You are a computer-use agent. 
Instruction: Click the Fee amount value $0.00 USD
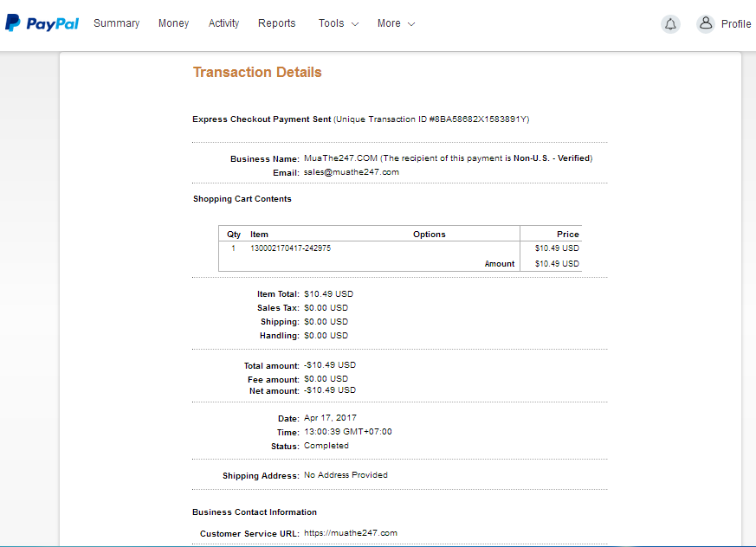pos(326,379)
